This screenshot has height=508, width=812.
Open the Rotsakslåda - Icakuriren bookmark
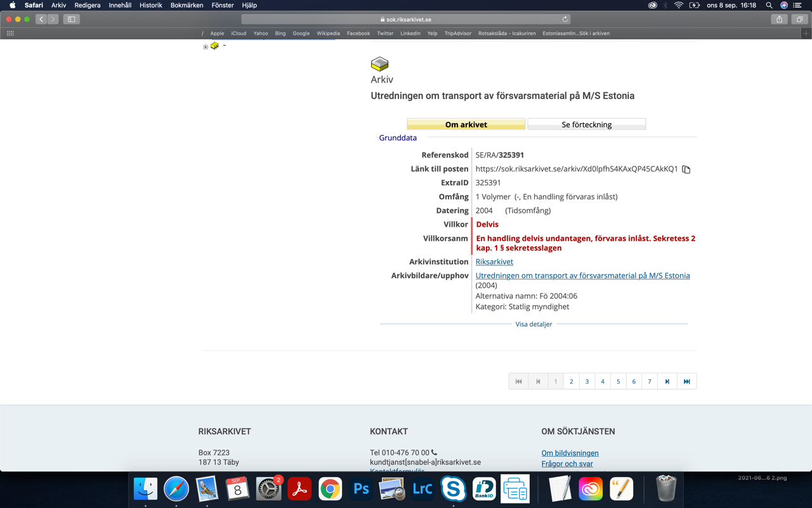pos(507,33)
